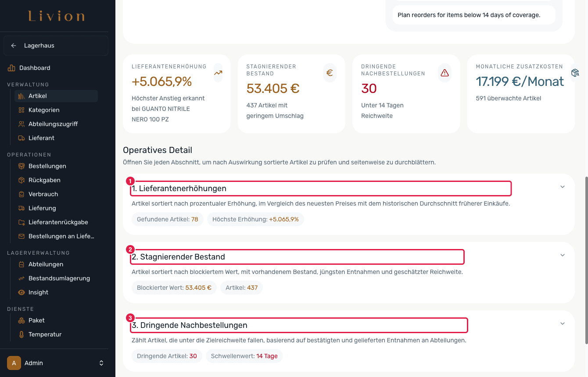Open Kategorien menu item
588x377 pixels.
click(56, 110)
